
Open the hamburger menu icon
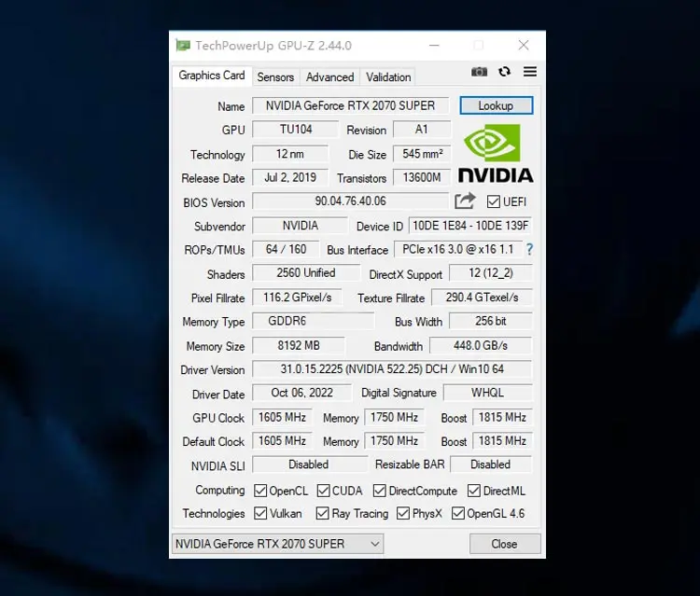click(530, 72)
